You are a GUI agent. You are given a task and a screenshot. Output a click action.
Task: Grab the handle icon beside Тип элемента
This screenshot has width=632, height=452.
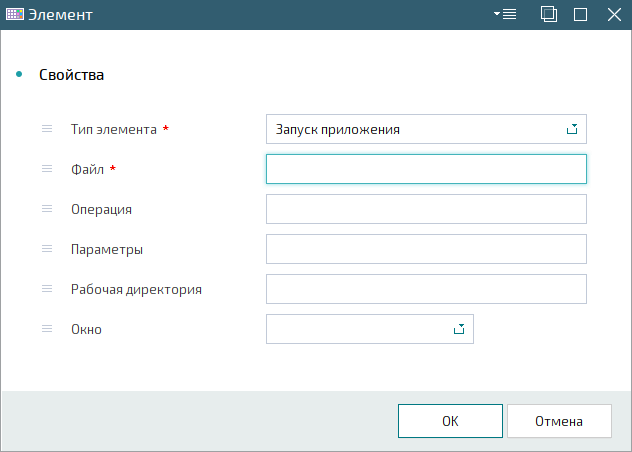point(47,129)
